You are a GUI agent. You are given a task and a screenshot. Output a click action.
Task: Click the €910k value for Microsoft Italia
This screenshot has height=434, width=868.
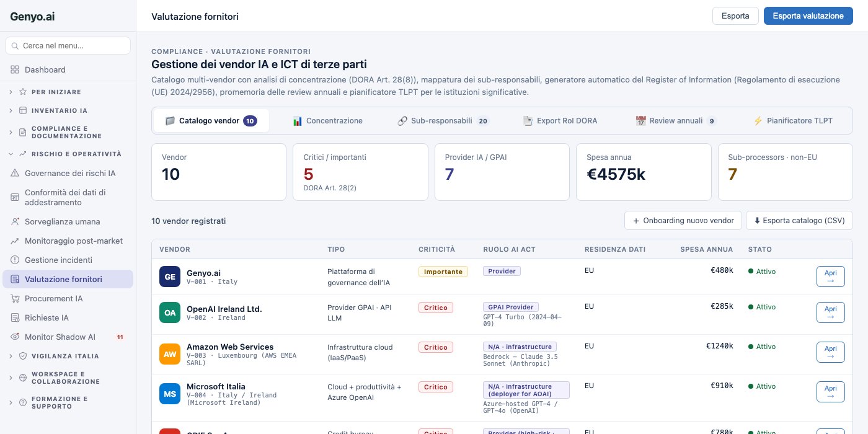coord(722,386)
